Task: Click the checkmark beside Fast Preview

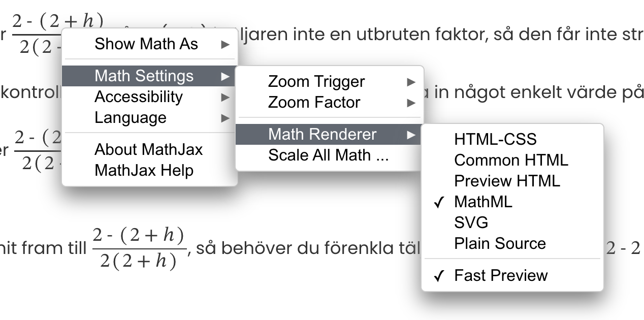Action: [440, 276]
